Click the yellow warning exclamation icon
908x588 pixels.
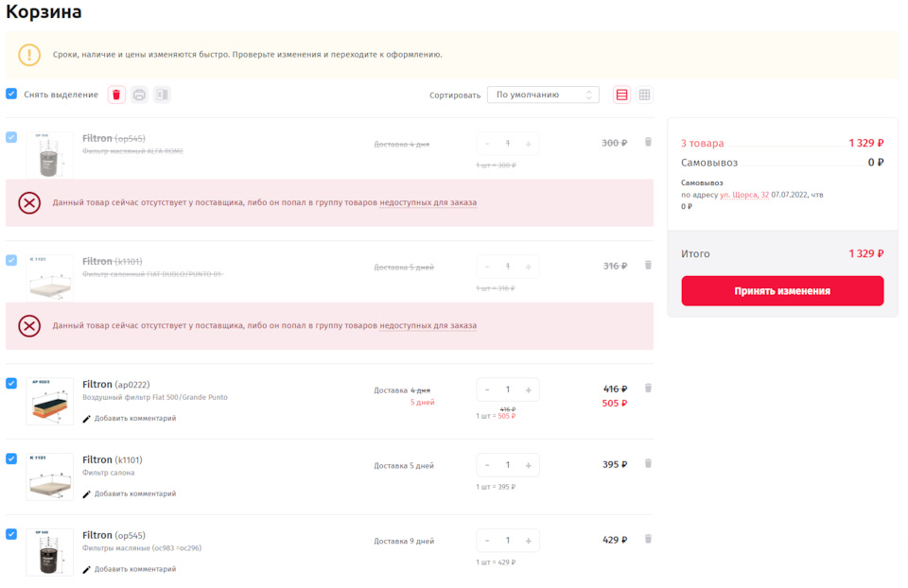click(29, 55)
